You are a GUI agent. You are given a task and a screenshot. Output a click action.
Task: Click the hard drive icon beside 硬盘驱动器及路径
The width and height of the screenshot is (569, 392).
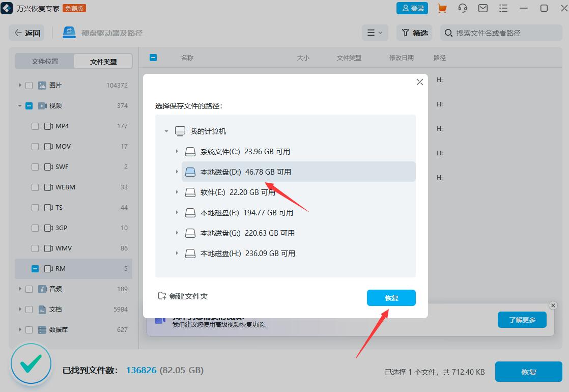(69, 32)
